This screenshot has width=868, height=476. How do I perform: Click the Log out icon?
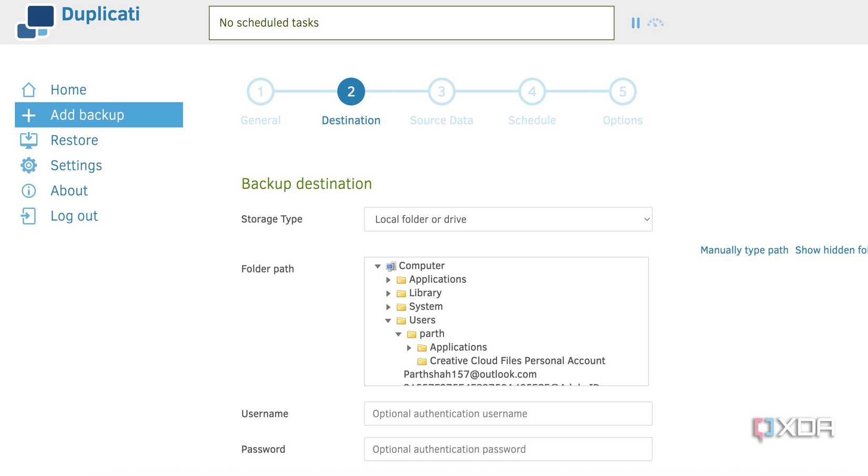tap(29, 216)
